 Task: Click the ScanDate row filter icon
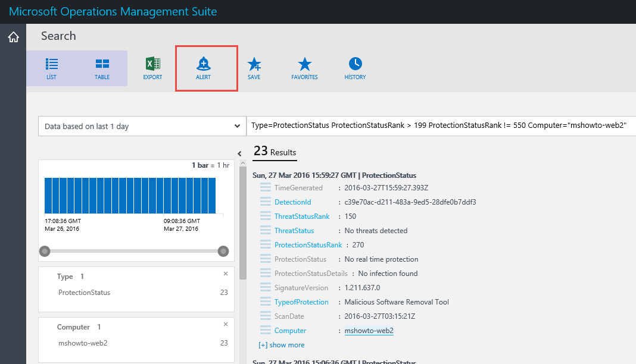coord(265,315)
